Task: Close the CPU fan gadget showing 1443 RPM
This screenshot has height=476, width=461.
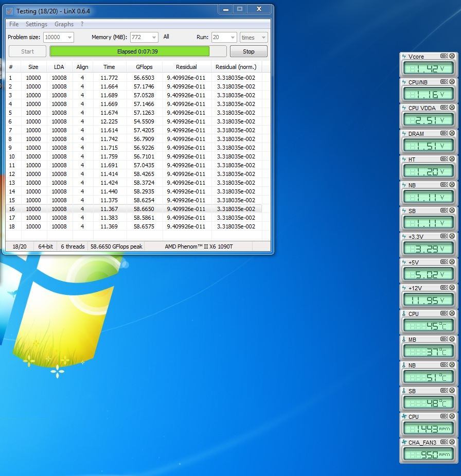Action: click(452, 416)
